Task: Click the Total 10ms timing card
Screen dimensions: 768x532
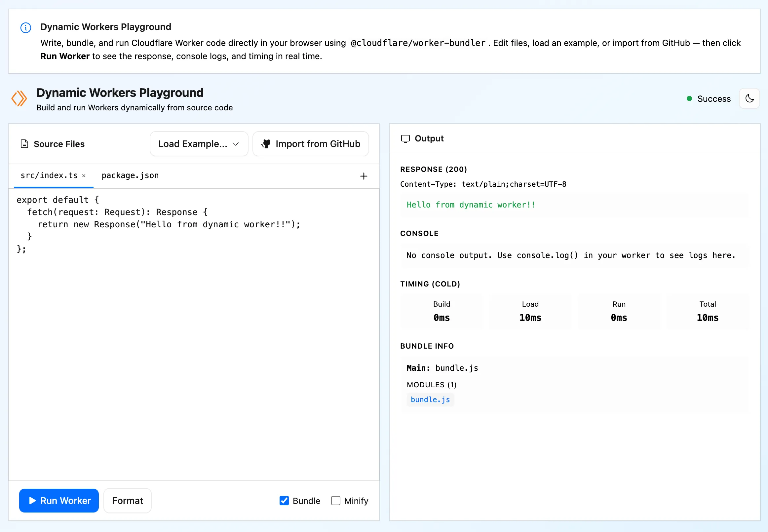Action: pos(708,311)
